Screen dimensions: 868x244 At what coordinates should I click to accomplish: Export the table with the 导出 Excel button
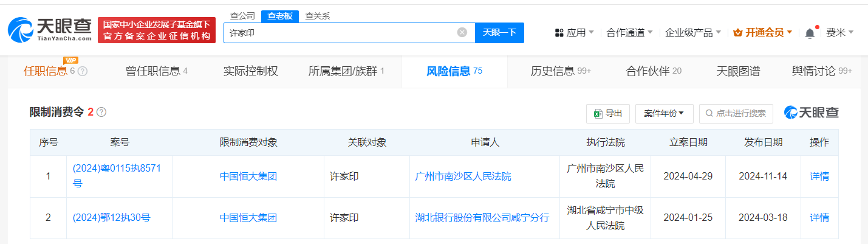point(607,113)
